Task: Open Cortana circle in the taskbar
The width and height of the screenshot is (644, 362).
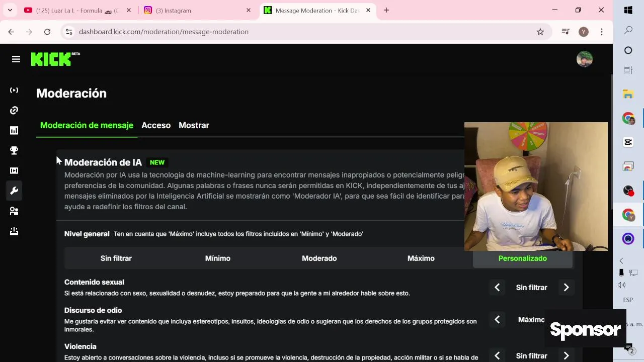Action: [628, 50]
